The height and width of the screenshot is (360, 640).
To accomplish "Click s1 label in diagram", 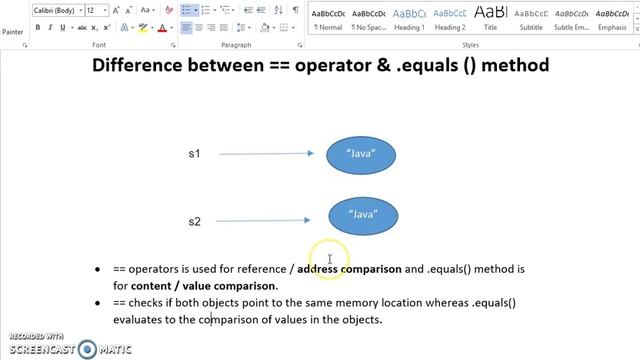I will point(194,154).
